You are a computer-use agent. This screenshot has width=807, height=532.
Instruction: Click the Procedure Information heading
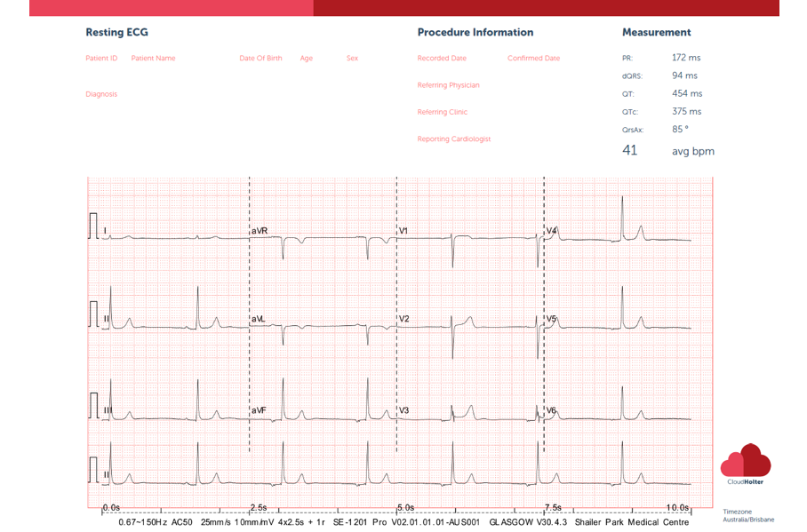[475, 32]
